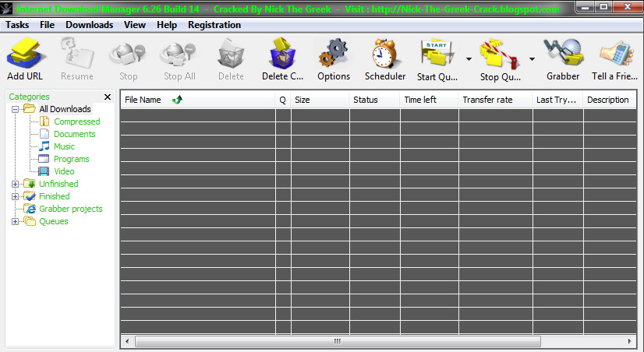Open the File menu
This screenshot has height=352, width=644.
coord(48,25)
